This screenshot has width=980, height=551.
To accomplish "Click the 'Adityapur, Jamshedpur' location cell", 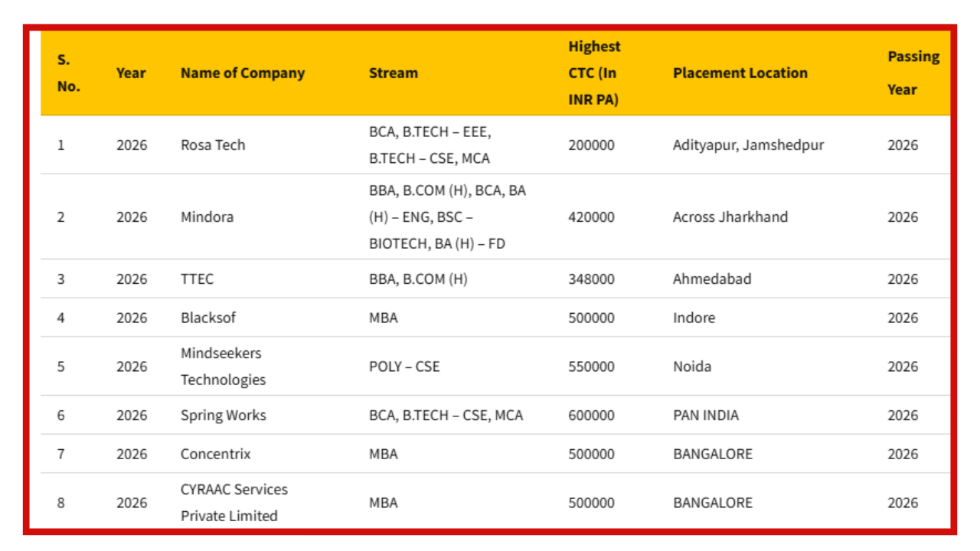I will (x=748, y=145).
